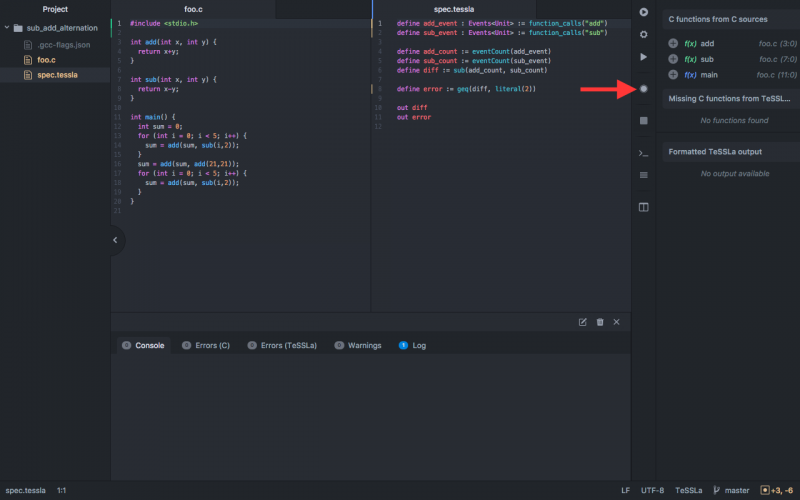Click the square stop icon in the toolbar
The image size is (800, 500).
(643, 120)
